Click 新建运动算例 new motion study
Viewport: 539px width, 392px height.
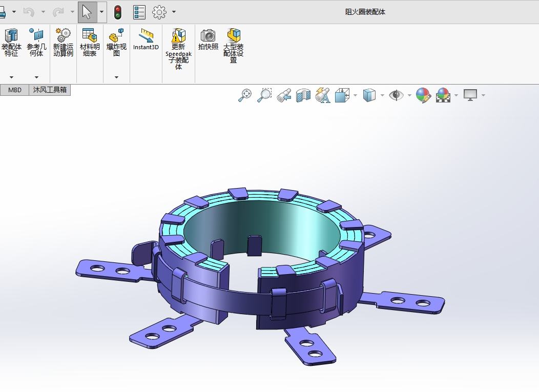coord(63,43)
